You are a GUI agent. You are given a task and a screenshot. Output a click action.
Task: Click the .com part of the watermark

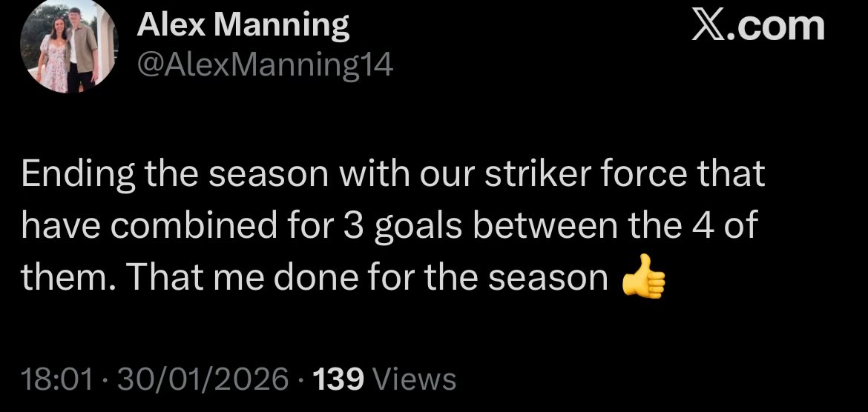(776, 27)
